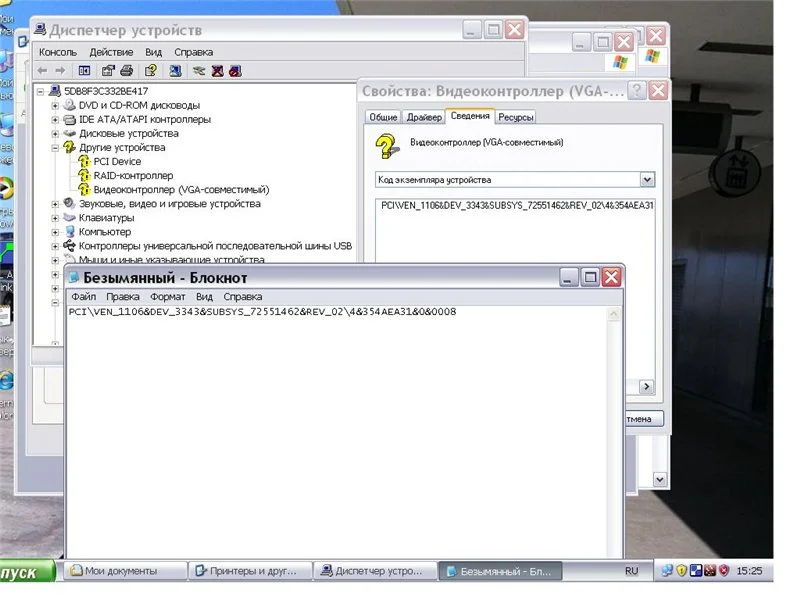The image size is (800, 600).
Task: Open the Консоль menu
Action: [x=58, y=52]
